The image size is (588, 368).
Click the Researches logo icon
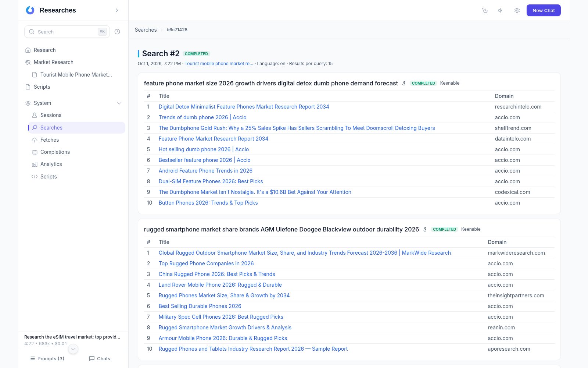click(x=30, y=10)
